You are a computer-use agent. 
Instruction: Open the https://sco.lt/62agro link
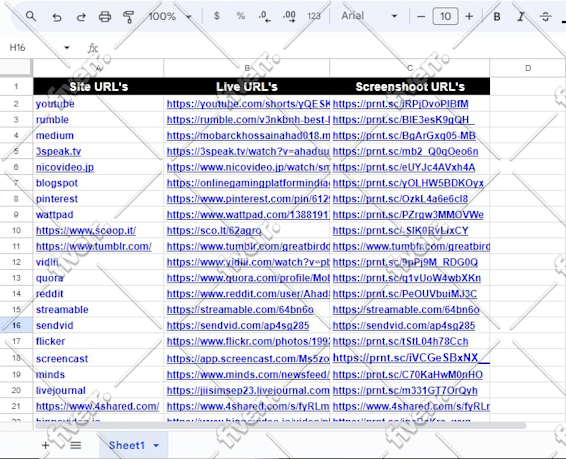[x=214, y=231]
